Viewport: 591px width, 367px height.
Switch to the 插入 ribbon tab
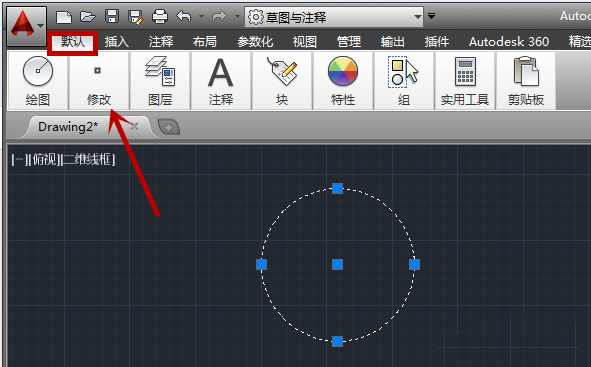[117, 41]
